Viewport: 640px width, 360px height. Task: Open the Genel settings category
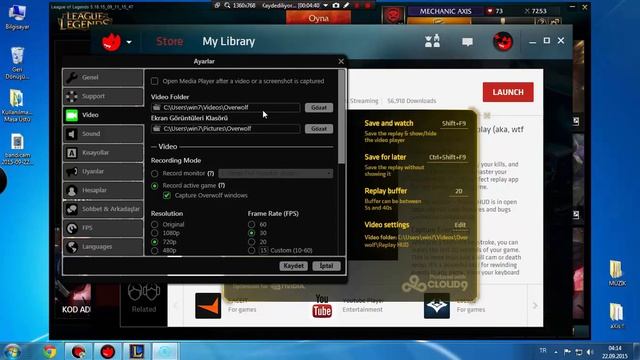point(103,77)
